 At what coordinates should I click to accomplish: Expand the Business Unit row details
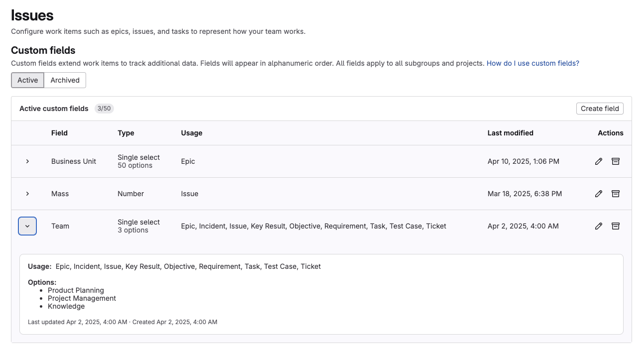click(27, 161)
